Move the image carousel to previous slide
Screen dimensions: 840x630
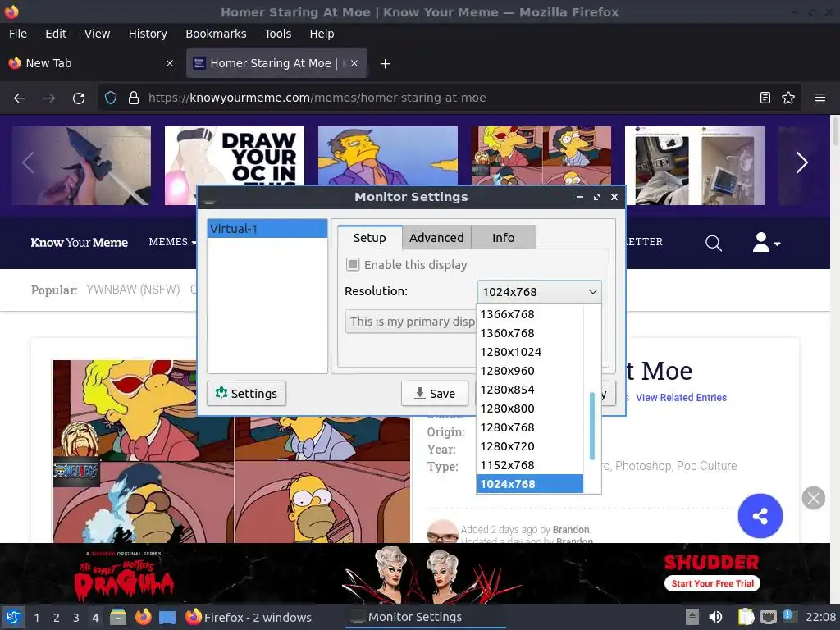tap(29, 163)
